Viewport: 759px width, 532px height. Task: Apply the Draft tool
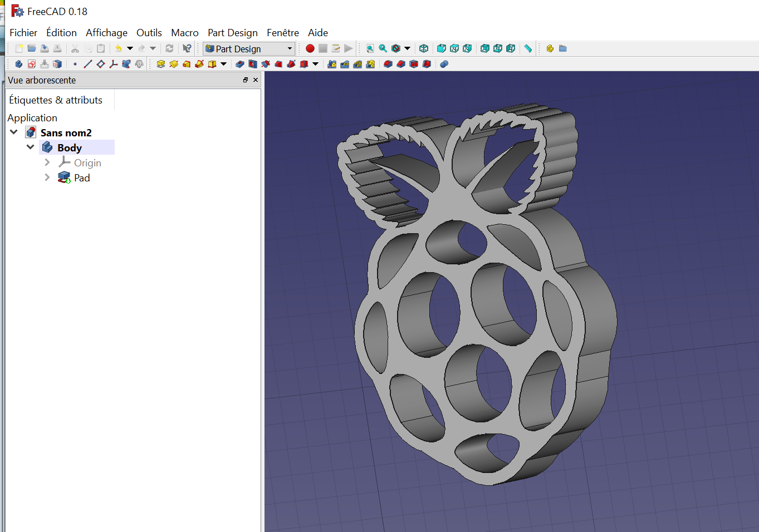click(414, 64)
